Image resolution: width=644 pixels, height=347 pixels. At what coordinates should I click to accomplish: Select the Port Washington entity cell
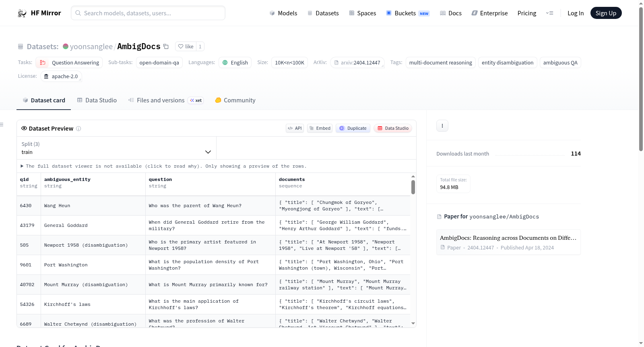click(x=93, y=265)
